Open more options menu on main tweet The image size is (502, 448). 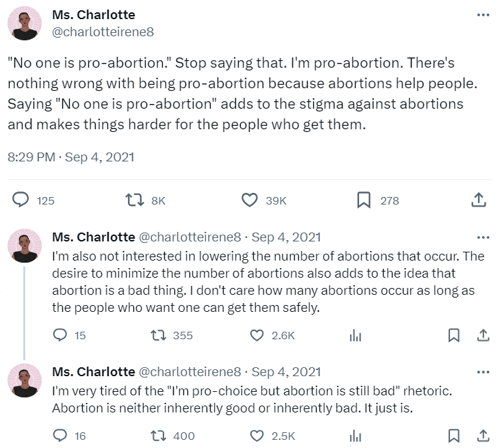point(483,15)
